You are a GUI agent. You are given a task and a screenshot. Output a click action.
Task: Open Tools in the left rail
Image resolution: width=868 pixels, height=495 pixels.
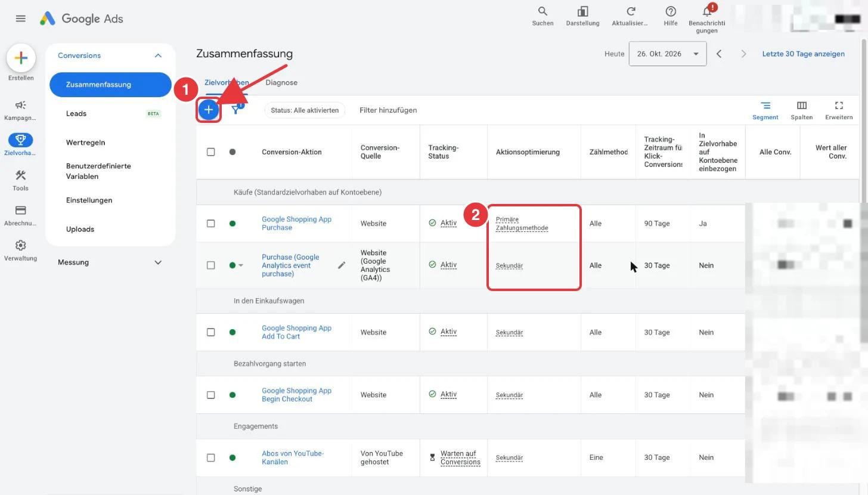coord(20,180)
